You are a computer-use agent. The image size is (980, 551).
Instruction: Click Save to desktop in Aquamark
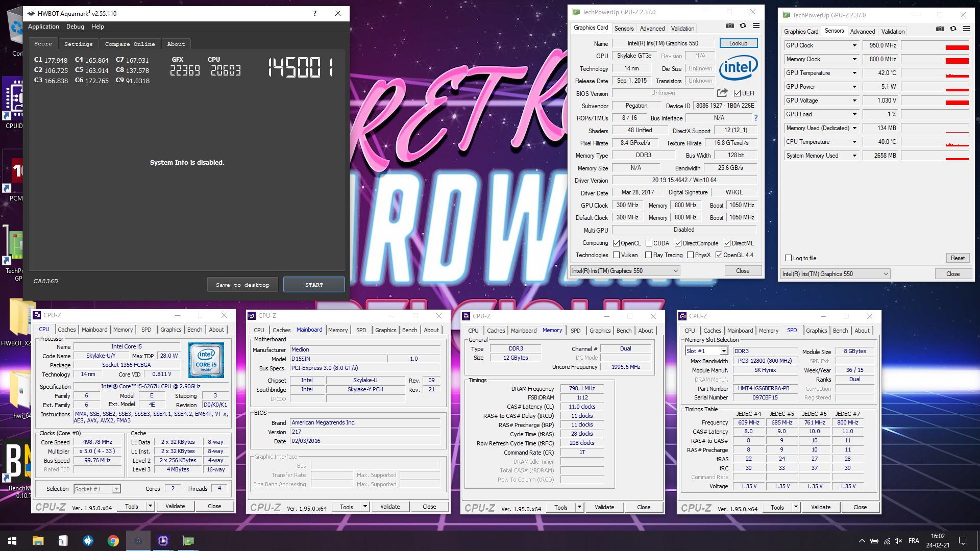pyautogui.click(x=242, y=285)
